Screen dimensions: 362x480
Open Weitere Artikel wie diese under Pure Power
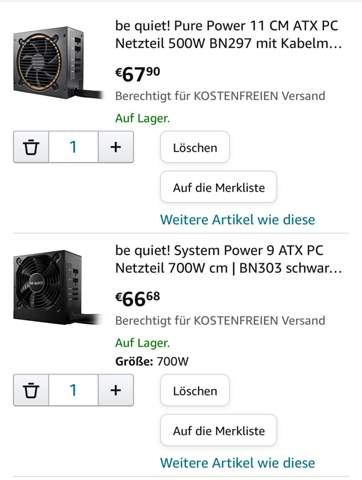[238, 220]
